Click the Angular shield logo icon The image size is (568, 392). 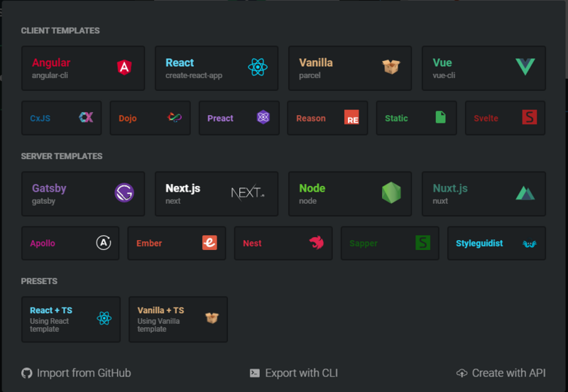point(124,67)
